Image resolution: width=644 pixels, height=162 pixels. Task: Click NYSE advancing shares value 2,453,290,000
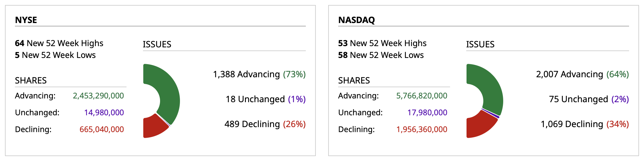(98, 96)
